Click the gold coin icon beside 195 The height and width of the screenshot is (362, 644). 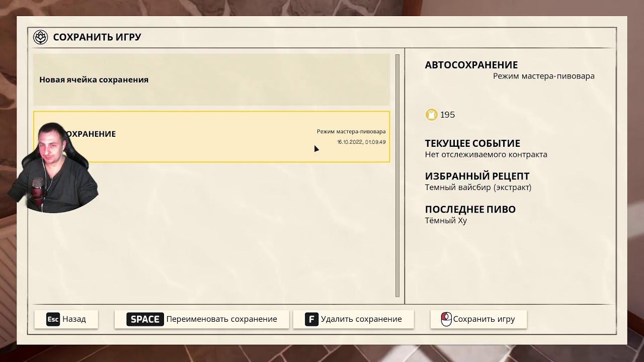pos(431,115)
